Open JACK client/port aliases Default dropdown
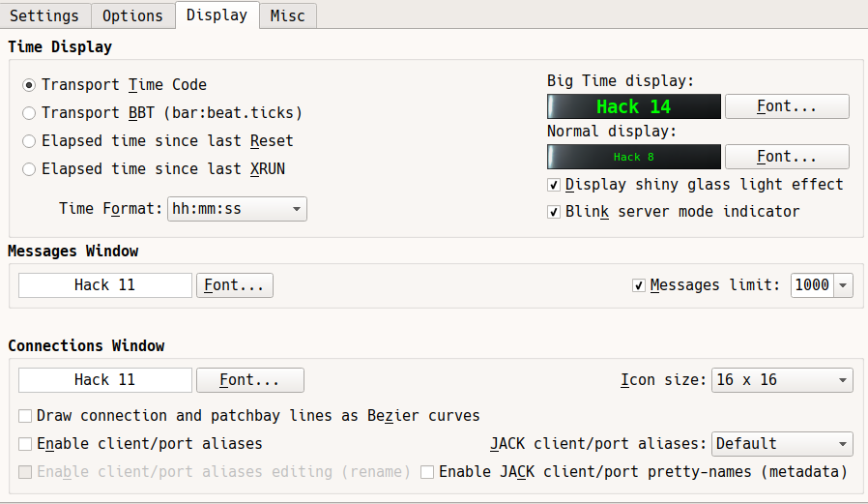This screenshot has width=868, height=504. (782, 444)
